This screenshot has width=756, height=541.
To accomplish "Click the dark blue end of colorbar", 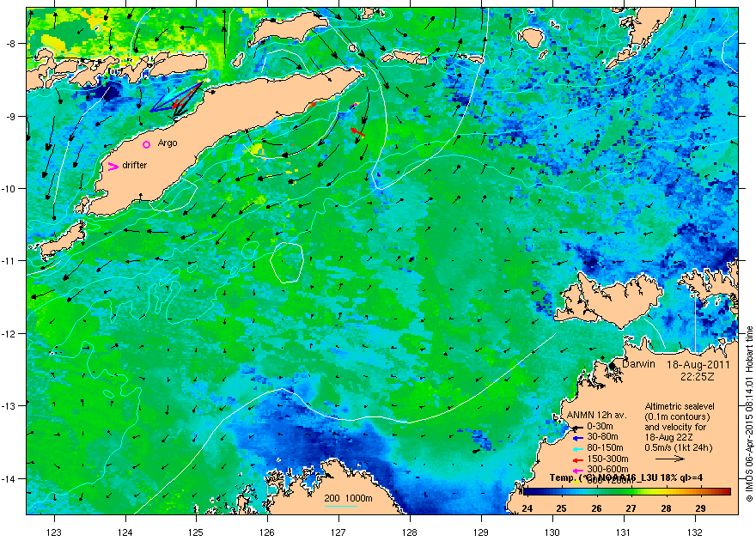I will click(x=528, y=492).
